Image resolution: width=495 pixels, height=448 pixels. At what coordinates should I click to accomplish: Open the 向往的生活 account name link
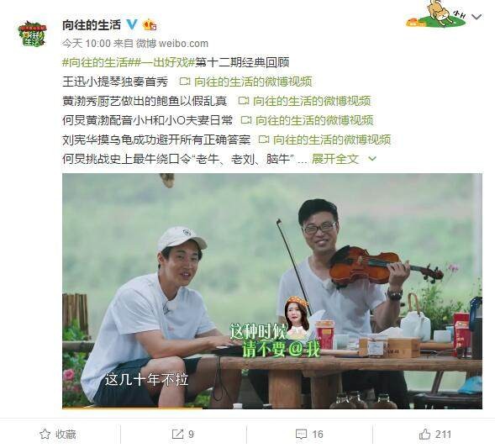pos(92,24)
